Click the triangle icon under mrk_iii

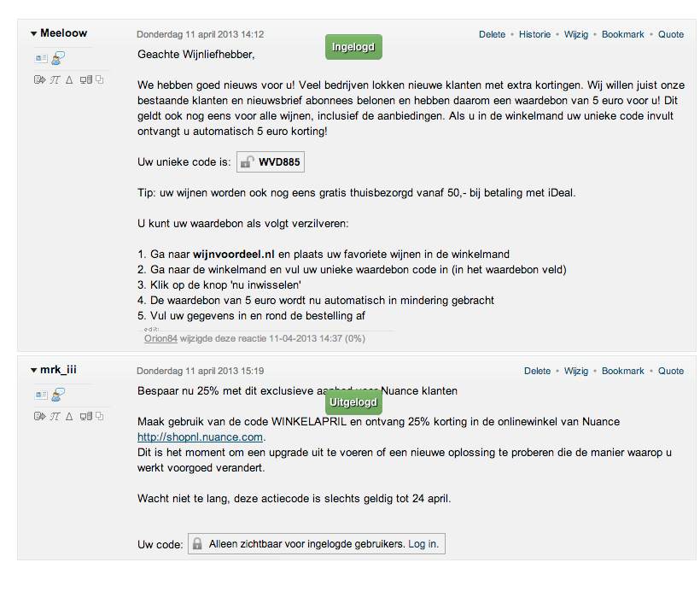pyautogui.click(x=70, y=416)
